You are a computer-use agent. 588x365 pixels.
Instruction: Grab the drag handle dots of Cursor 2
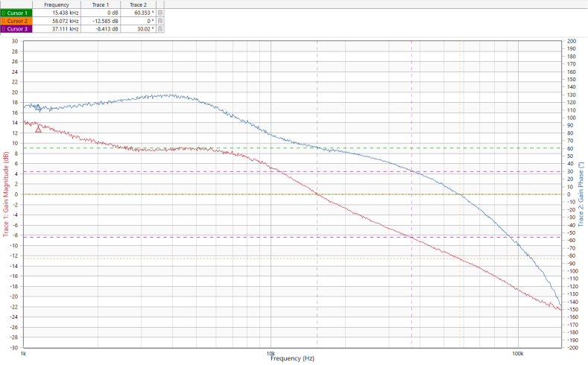point(4,21)
